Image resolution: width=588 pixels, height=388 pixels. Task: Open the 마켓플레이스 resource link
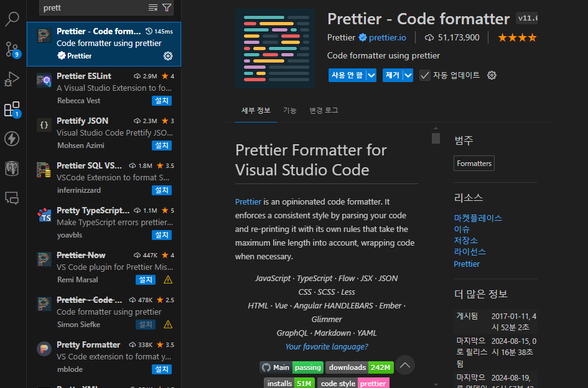pos(478,218)
